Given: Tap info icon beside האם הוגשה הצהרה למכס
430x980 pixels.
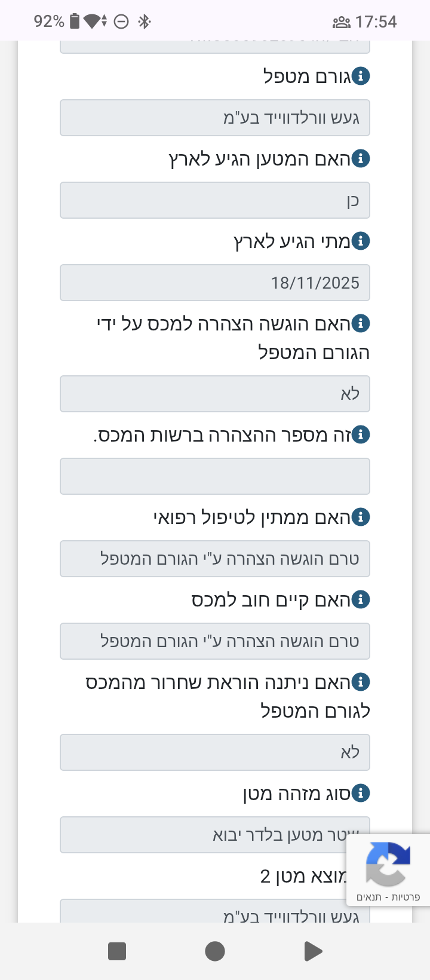Looking at the screenshot, I should coord(361,323).
